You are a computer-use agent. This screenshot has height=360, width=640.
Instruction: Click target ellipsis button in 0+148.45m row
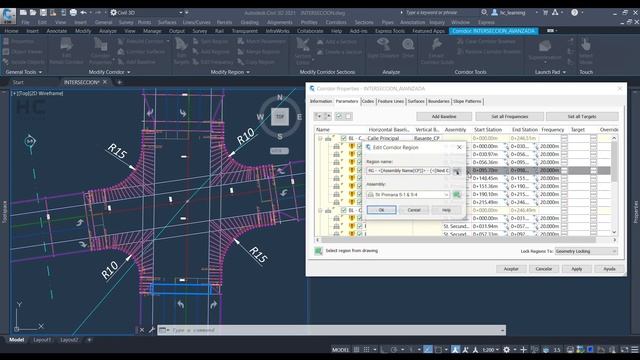593,178
